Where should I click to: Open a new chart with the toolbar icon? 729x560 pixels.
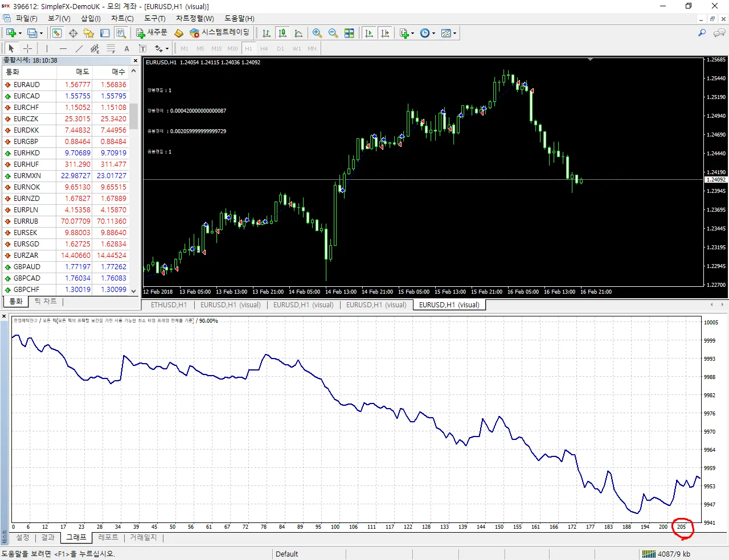11,33
